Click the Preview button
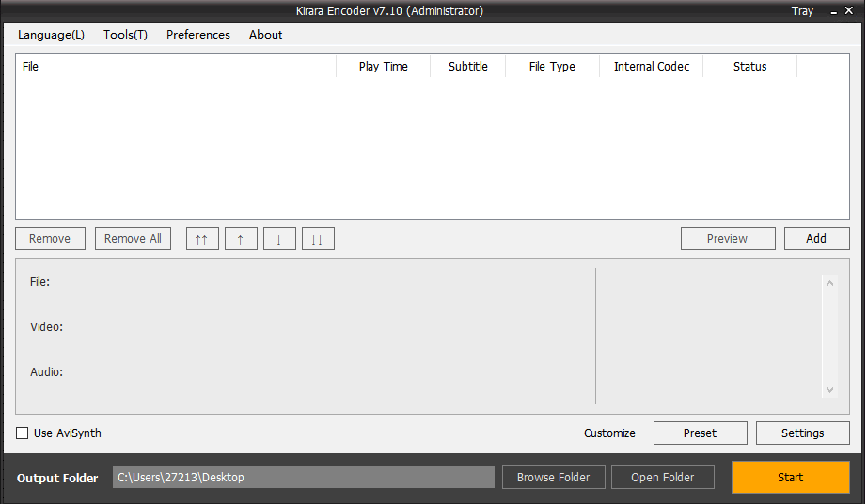867x504 pixels. [x=728, y=239]
